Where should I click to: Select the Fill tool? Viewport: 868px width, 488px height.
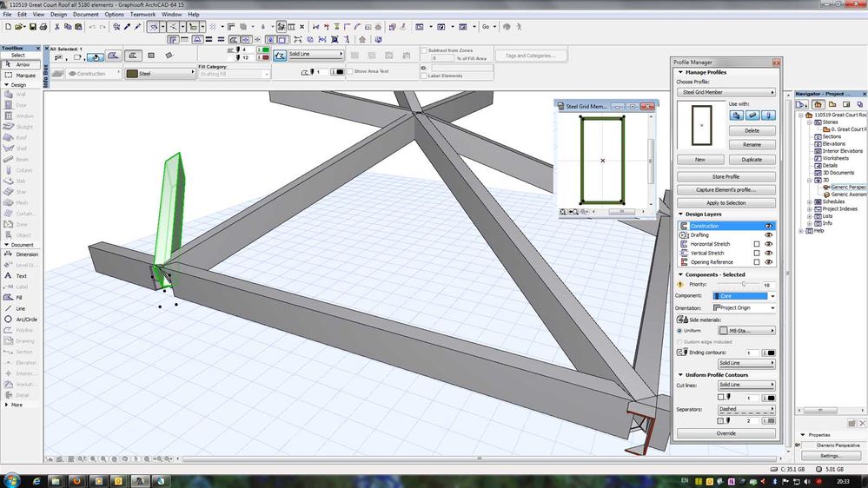tap(17, 297)
